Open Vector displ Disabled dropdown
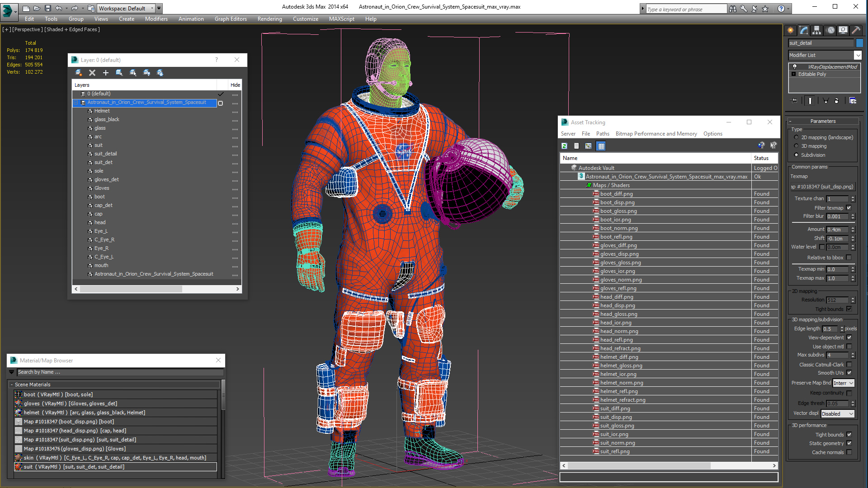The image size is (868, 488). (838, 413)
